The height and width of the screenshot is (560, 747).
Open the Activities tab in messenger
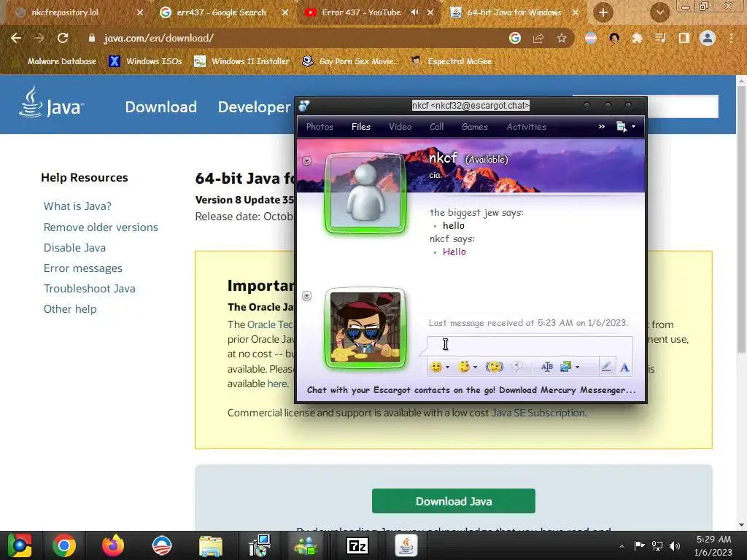click(x=527, y=127)
